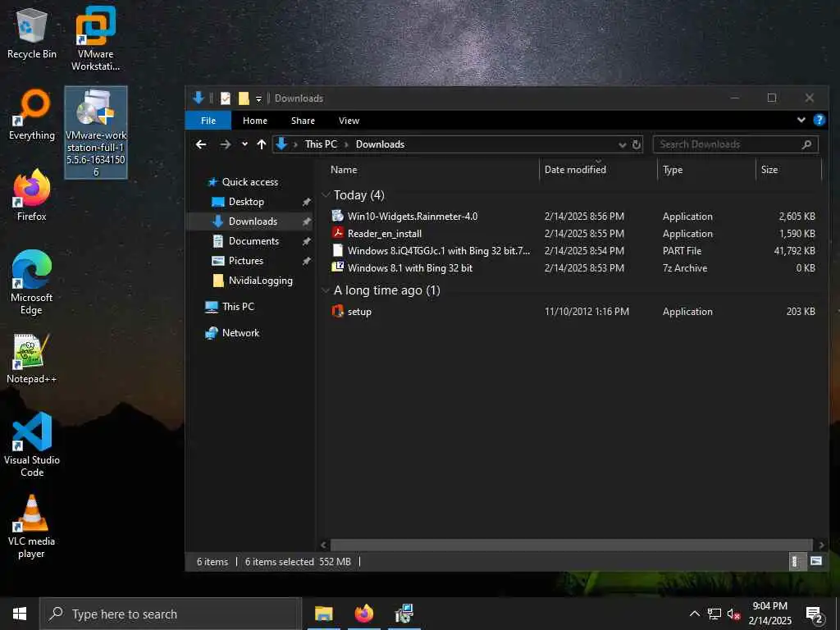840x630 pixels.
Task: Collapse the A long time ago group
Action: click(326, 290)
